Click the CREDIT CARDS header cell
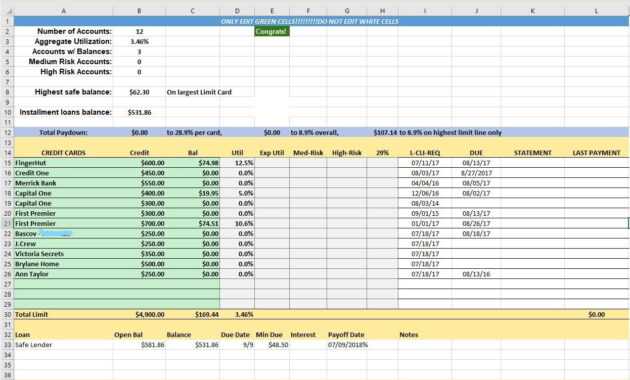Image resolution: width=630 pixels, height=380 pixels. (63, 153)
